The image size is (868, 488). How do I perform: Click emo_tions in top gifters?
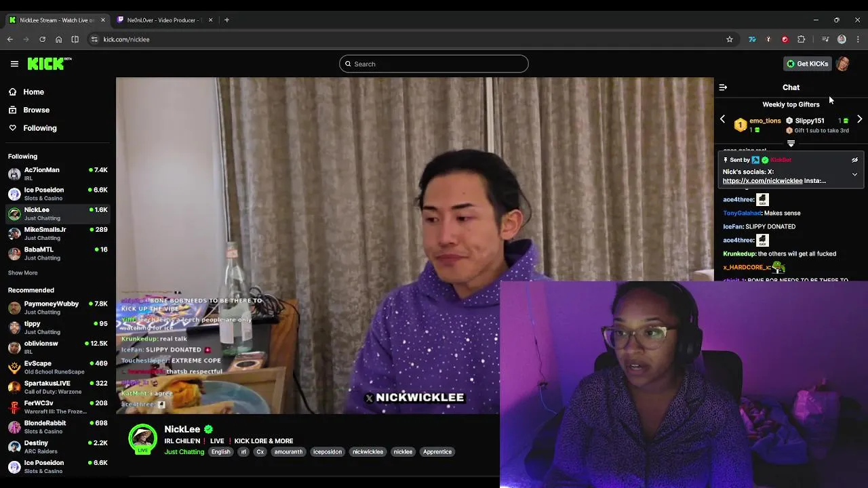point(765,121)
